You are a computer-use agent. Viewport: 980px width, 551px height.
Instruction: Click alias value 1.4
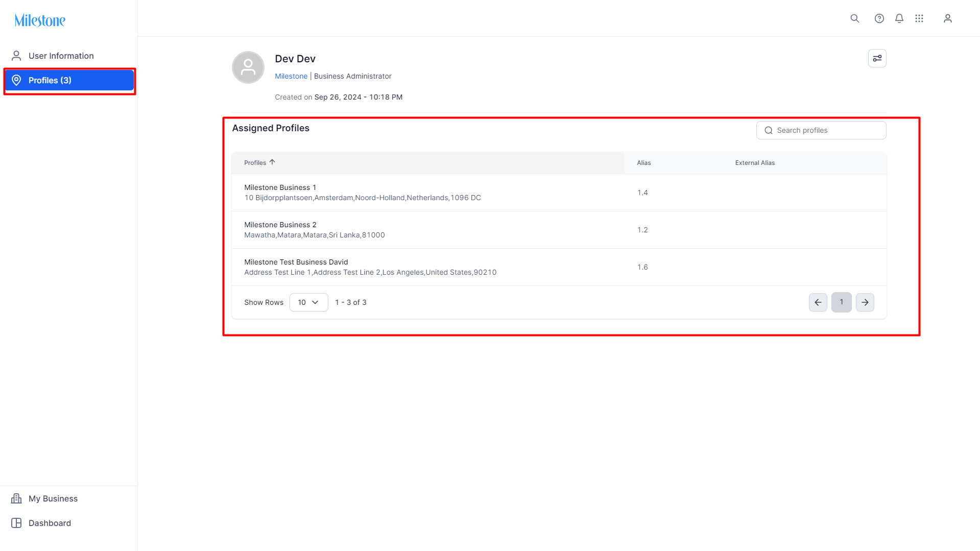tap(642, 193)
